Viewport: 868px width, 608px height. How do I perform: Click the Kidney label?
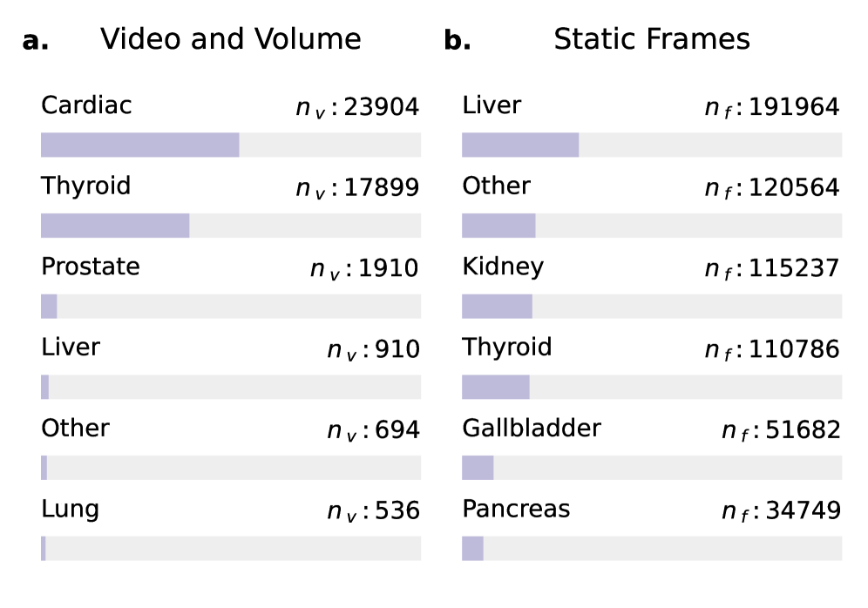click(x=502, y=267)
